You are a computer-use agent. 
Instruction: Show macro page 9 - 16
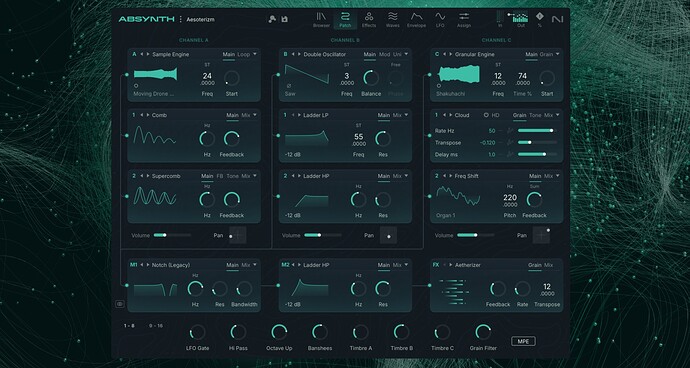click(x=156, y=326)
